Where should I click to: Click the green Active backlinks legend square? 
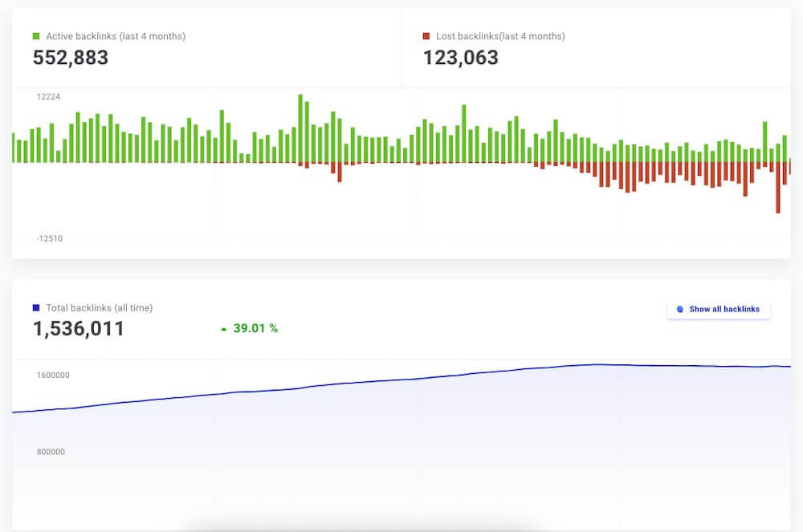pyautogui.click(x=36, y=36)
